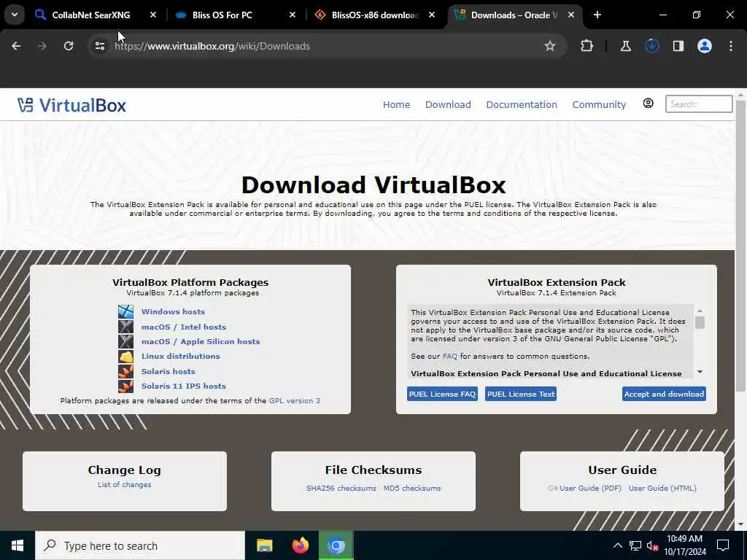This screenshot has width=747, height=560.
Task: Click the browser address bar URL
Action: click(212, 46)
